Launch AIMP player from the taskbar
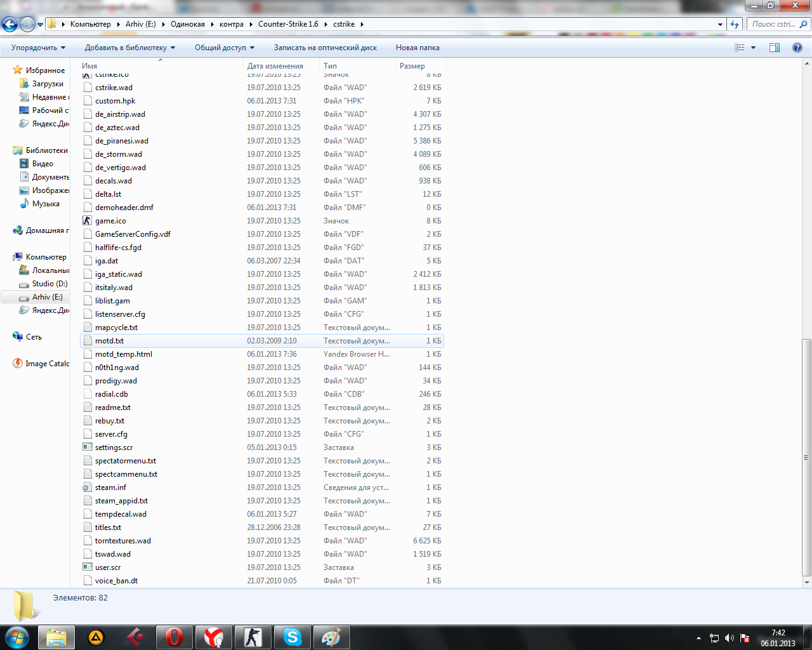 (x=96, y=637)
